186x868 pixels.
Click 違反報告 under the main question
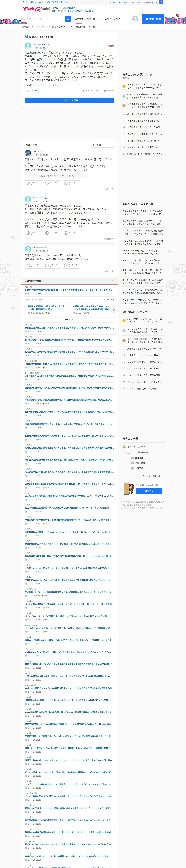point(108,91)
